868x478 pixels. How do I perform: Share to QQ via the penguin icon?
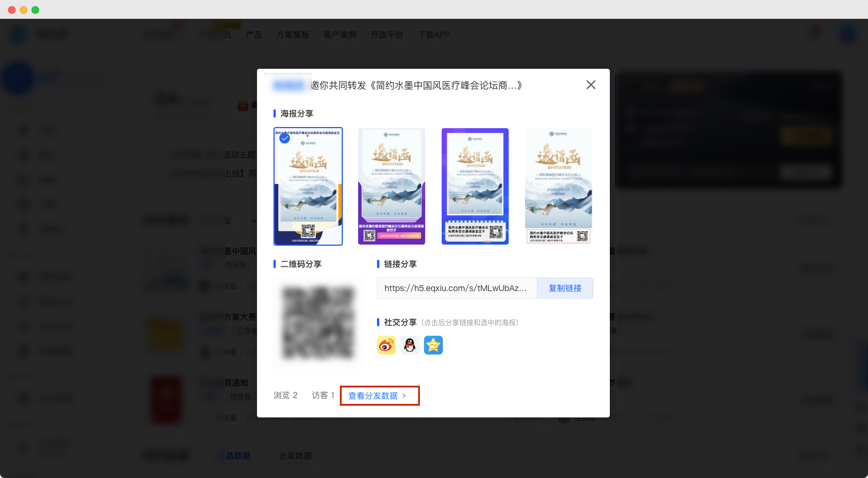410,345
